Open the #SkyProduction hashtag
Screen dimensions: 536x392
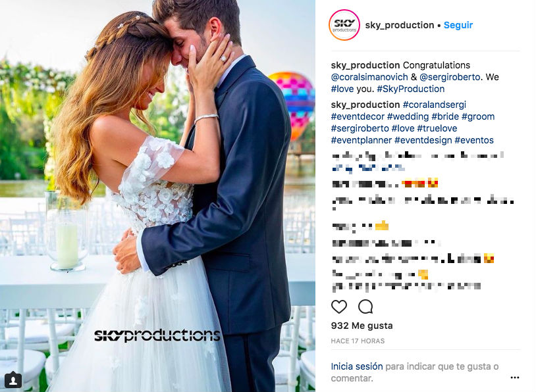(410, 89)
